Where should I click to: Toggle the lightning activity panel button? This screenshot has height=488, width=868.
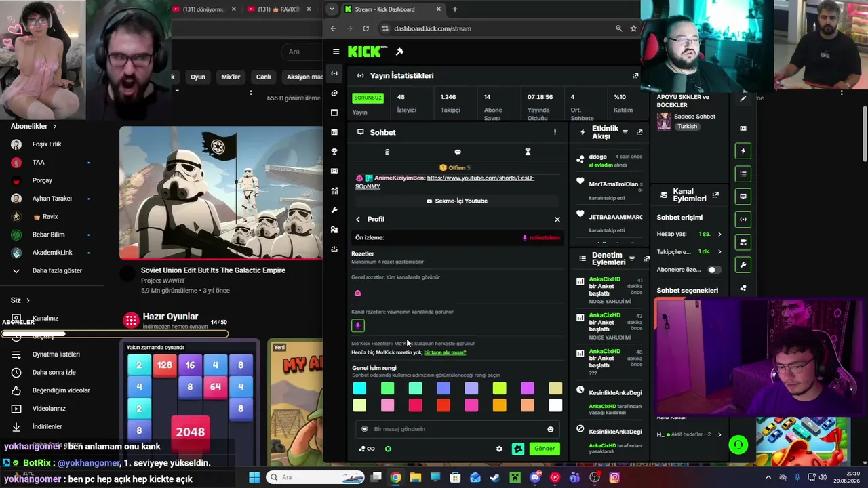pos(743,151)
